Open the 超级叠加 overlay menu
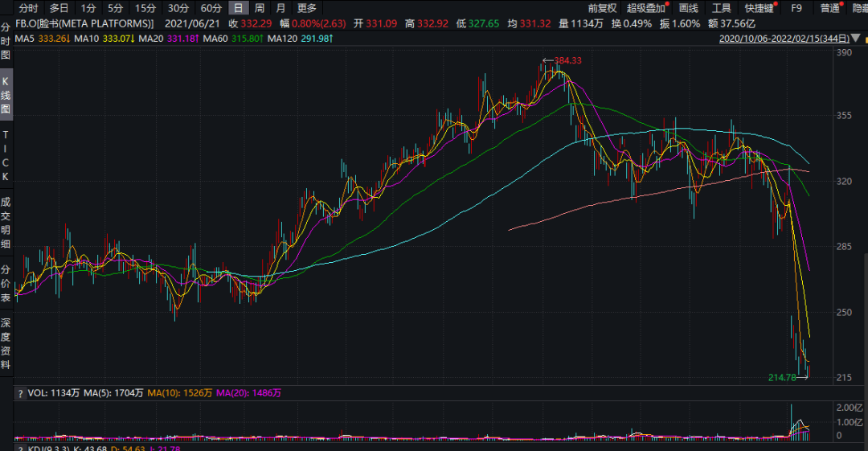 [646, 8]
